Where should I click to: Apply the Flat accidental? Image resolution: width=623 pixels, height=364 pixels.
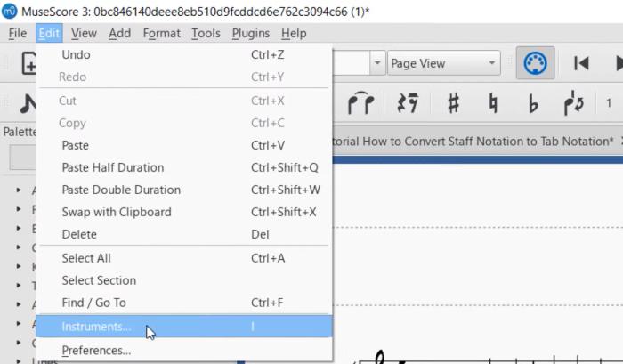[532, 103]
